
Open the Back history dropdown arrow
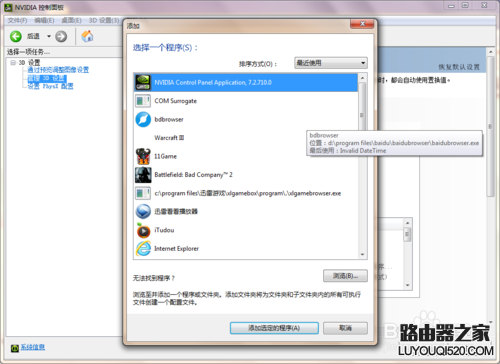coord(49,36)
